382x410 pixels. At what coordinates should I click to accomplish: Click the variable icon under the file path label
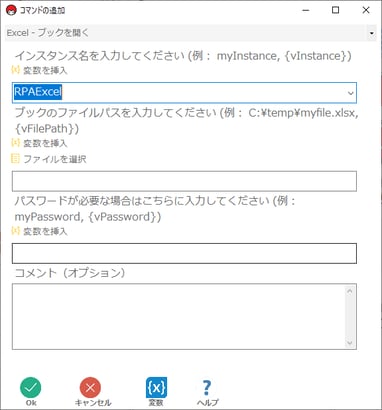tap(15, 143)
